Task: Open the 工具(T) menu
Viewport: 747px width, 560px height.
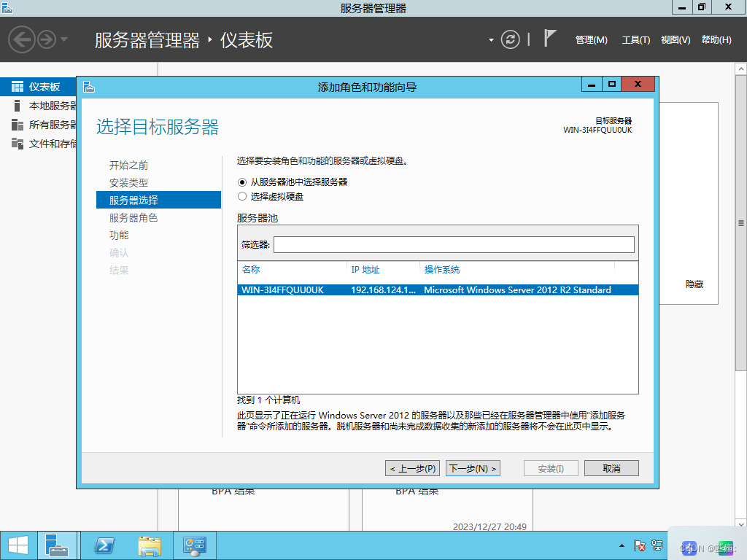Action: (636, 40)
